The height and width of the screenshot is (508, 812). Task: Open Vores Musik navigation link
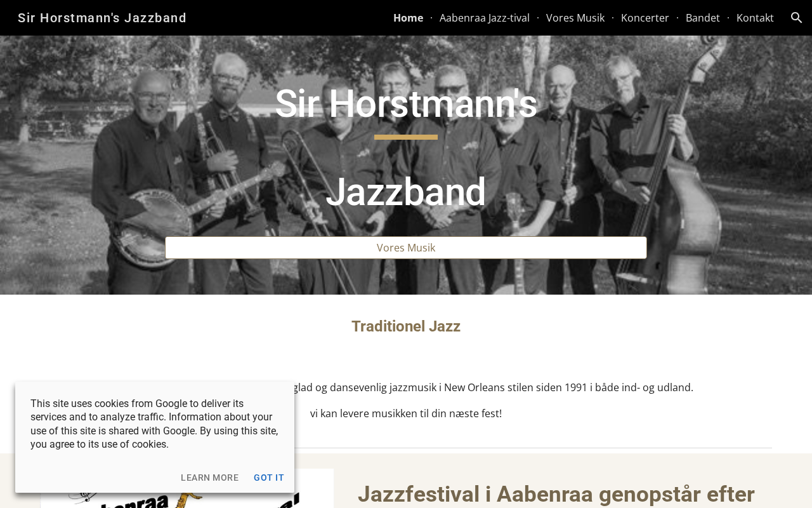[575, 18]
